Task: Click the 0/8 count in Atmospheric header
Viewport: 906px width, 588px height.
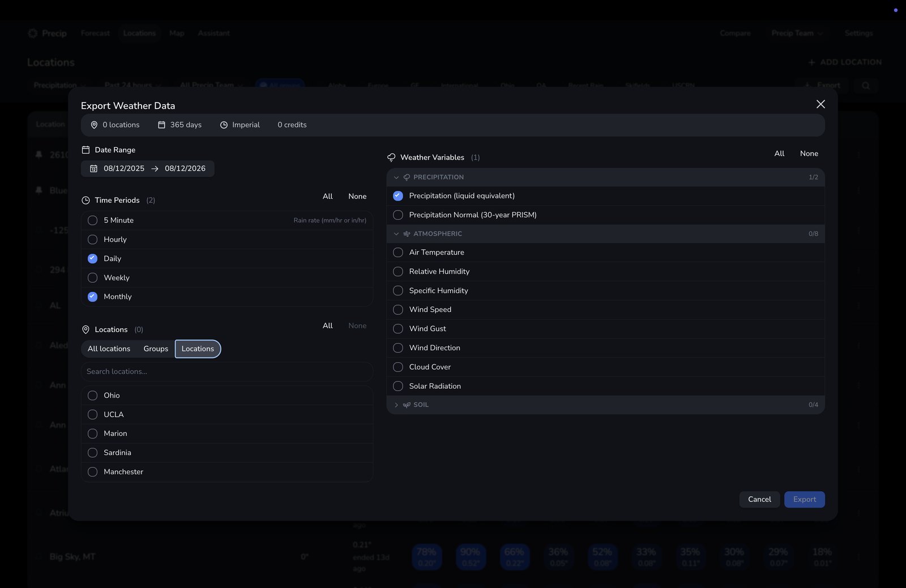Action: point(813,234)
